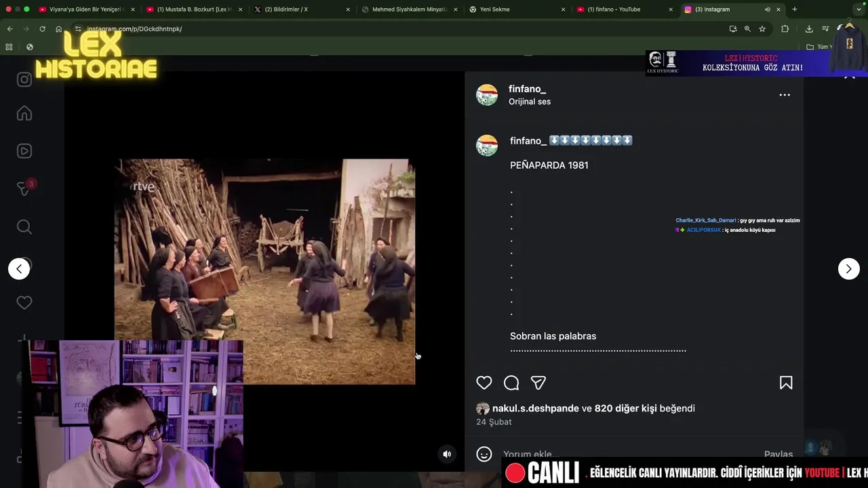
Task: Toggle video sound with speaker button
Action: click(x=447, y=454)
